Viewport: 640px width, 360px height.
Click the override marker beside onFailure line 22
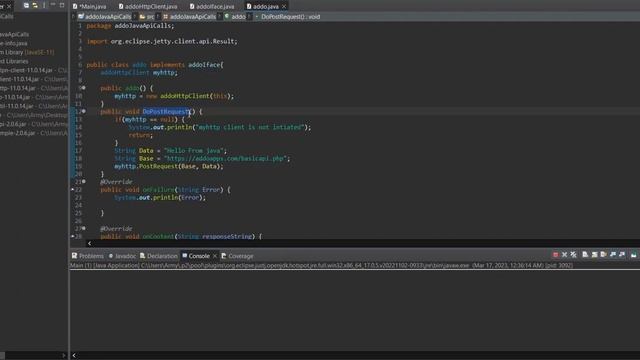pos(73,189)
